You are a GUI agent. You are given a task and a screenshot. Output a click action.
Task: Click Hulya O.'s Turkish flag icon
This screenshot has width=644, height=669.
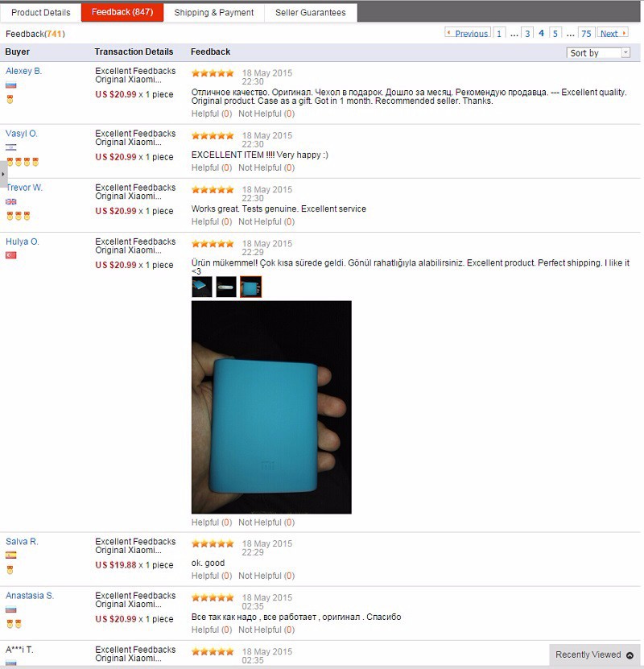[x=11, y=255]
